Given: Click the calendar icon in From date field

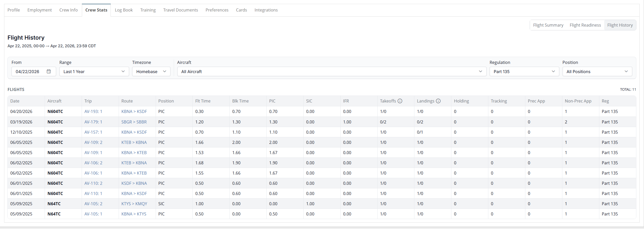Looking at the screenshot, I should click(49, 72).
